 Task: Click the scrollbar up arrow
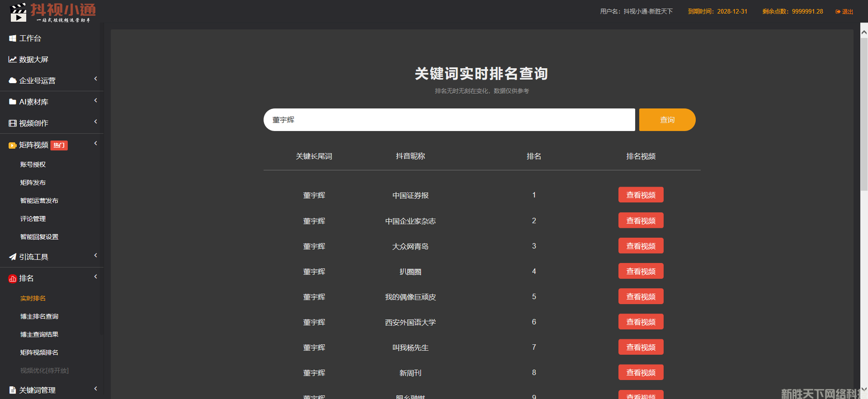(x=864, y=32)
